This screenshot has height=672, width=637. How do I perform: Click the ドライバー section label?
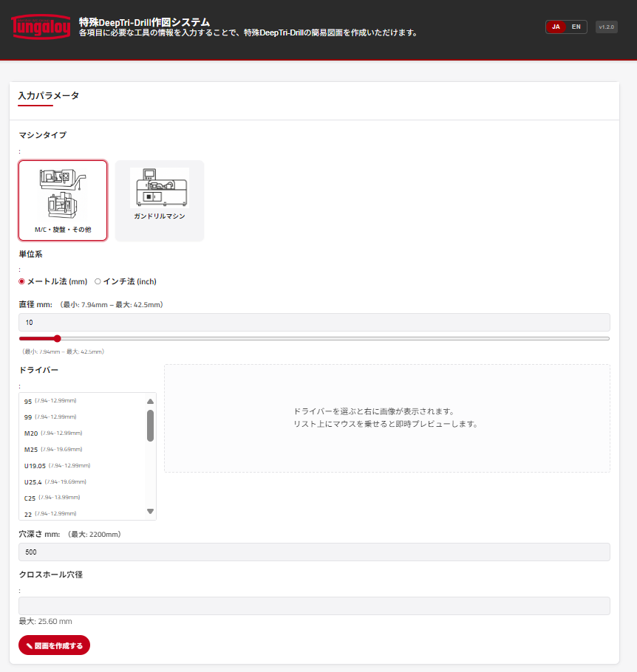pos(38,370)
